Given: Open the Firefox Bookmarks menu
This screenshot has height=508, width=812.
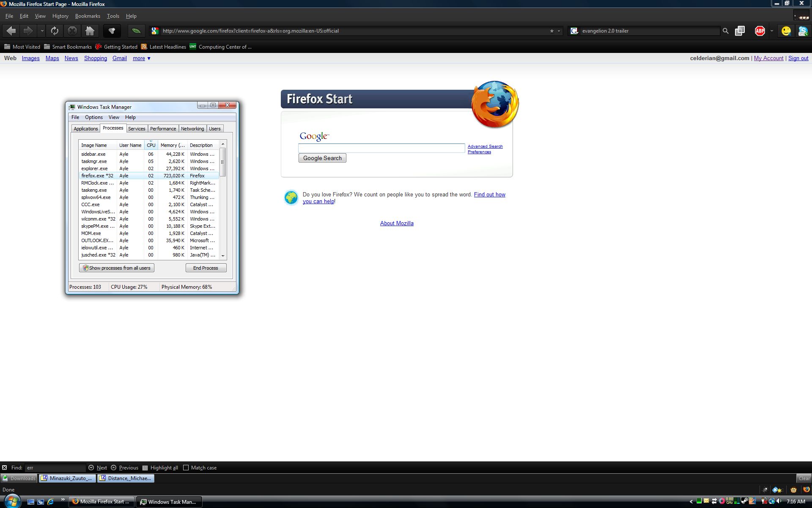Looking at the screenshot, I should pos(88,16).
